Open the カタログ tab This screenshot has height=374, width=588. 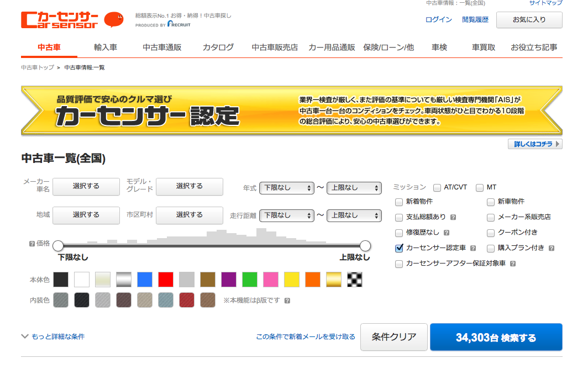[218, 48]
